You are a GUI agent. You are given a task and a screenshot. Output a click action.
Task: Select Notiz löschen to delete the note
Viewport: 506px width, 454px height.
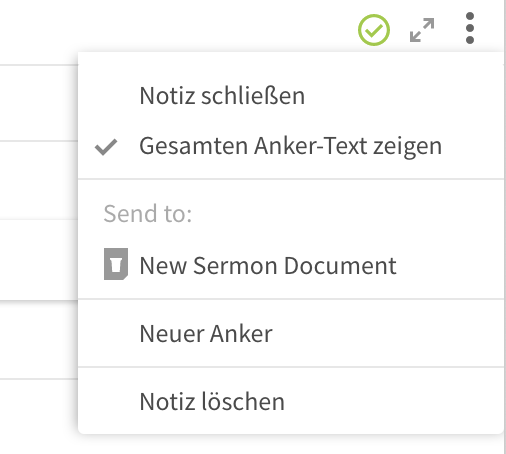point(291,401)
